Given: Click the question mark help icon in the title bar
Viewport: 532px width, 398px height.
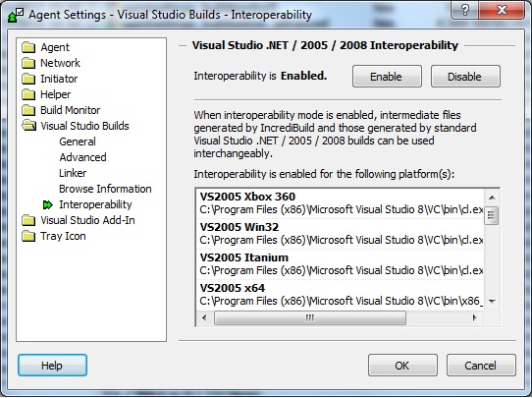Looking at the screenshot, I should 465,10.
